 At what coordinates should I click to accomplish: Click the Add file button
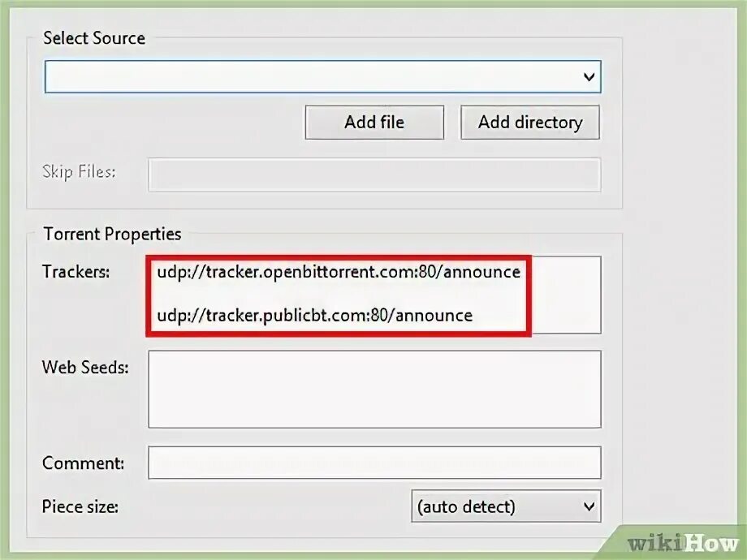pos(374,123)
